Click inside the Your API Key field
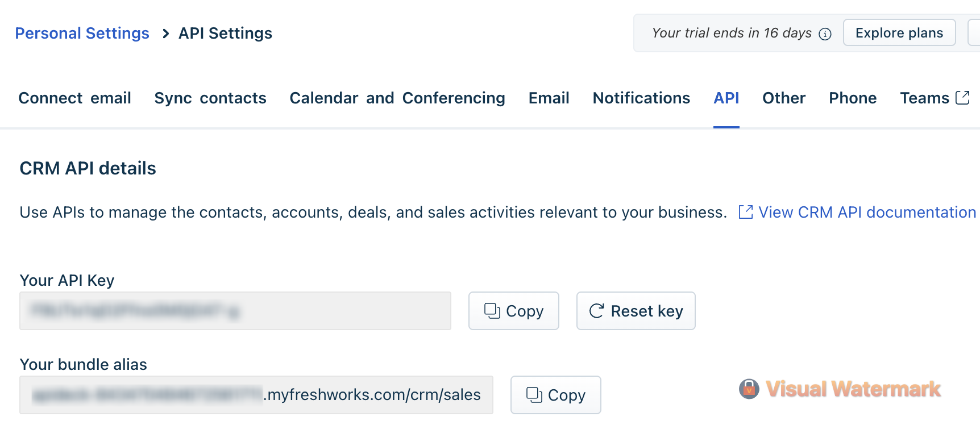This screenshot has width=980, height=433. (x=235, y=311)
